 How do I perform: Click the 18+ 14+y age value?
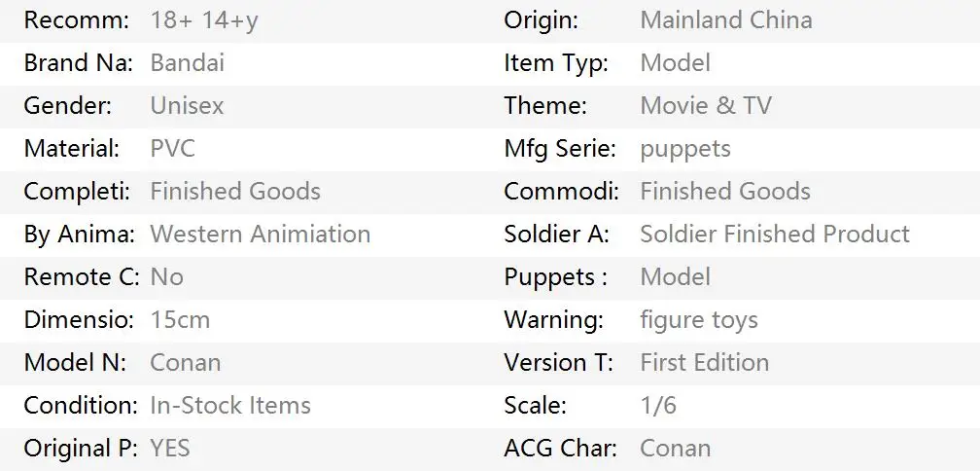coord(204,21)
